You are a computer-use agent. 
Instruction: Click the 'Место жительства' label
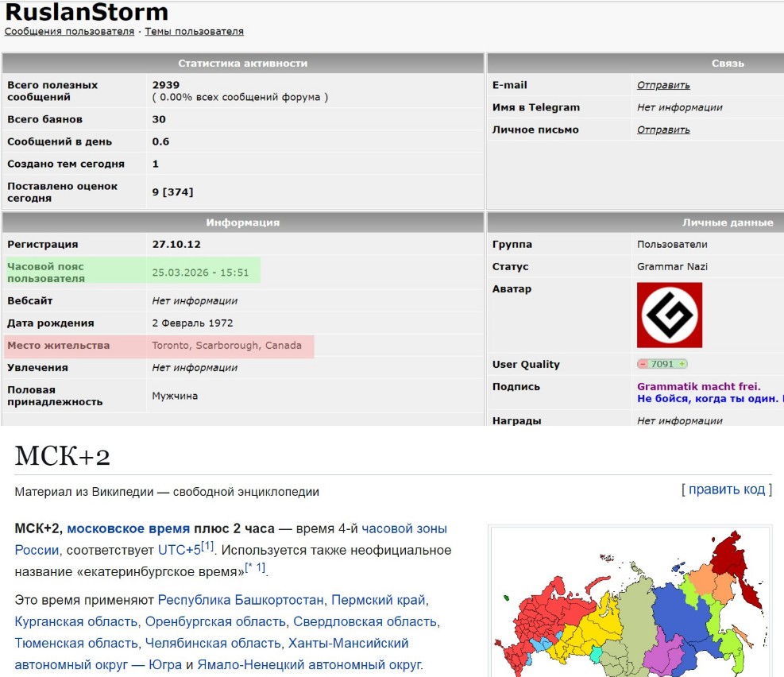[x=58, y=346]
